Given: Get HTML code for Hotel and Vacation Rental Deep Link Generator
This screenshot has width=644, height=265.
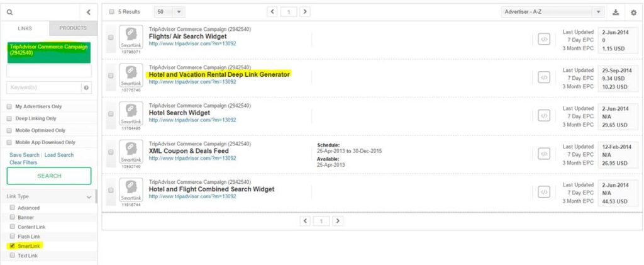Looking at the screenshot, I should (544, 77).
